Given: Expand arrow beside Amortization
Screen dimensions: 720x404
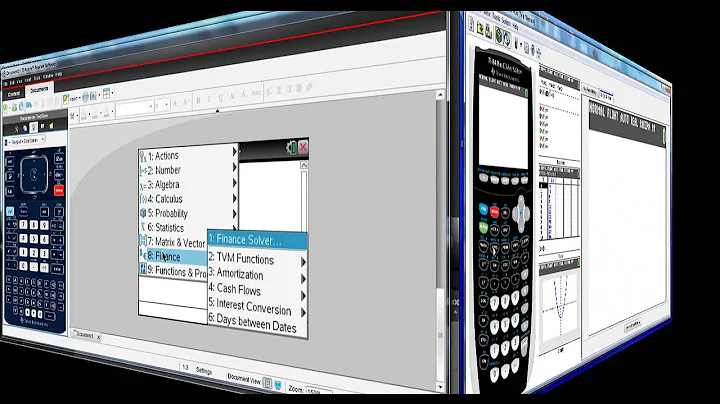Looking at the screenshot, I should click(x=304, y=279).
